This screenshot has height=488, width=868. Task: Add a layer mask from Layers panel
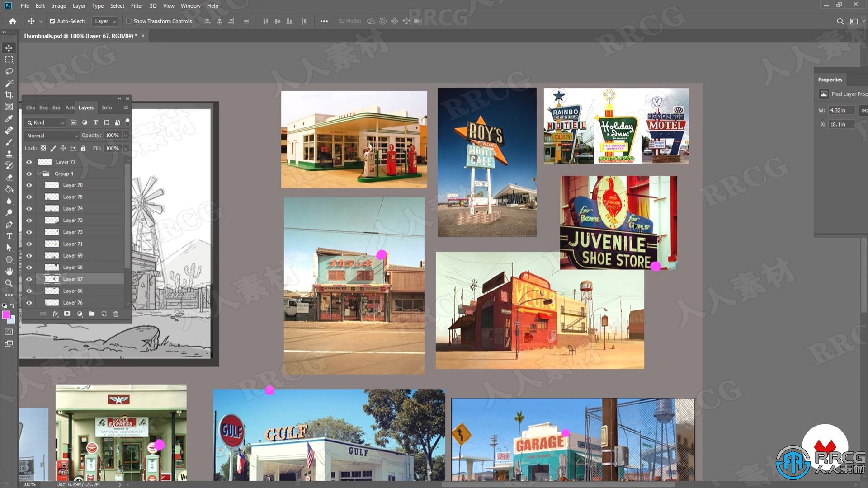click(x=67, y=314)
